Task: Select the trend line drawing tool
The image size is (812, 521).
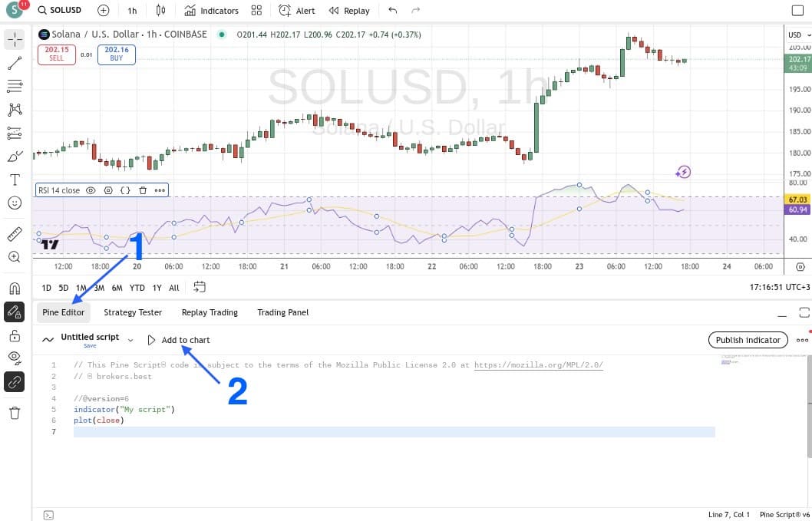Action: [15, 63]
